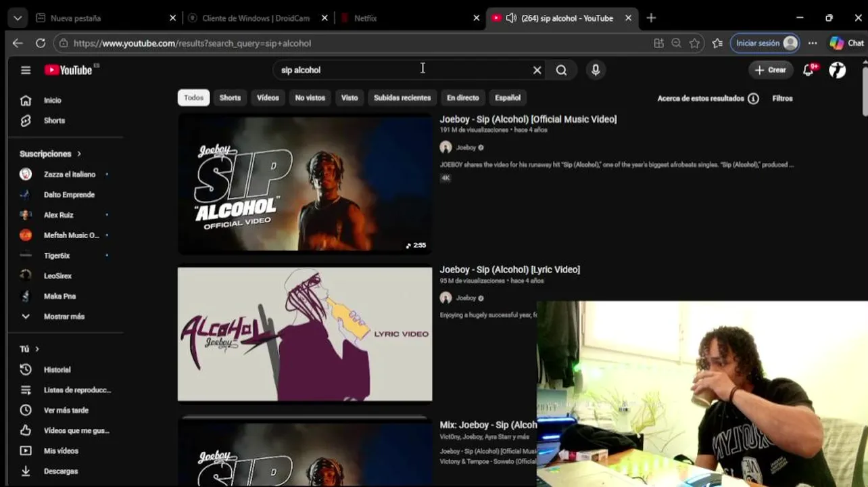Click the Alcohol Lyric Video thumbnail

click(x=305, y=334)
